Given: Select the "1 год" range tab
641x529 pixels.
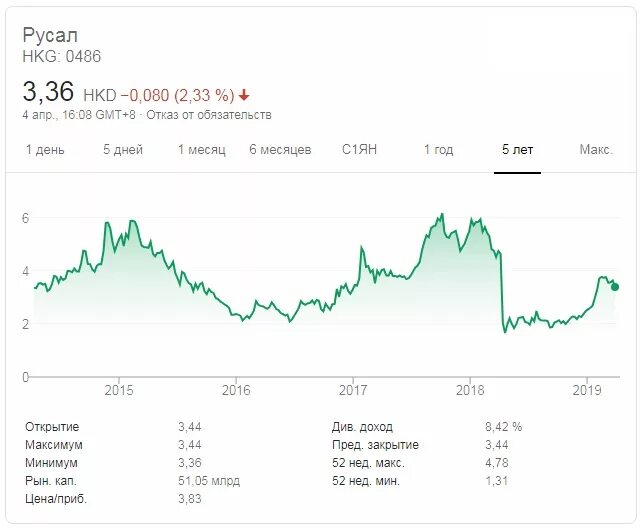Looking at the screenshot, I should tap(438, 150).
